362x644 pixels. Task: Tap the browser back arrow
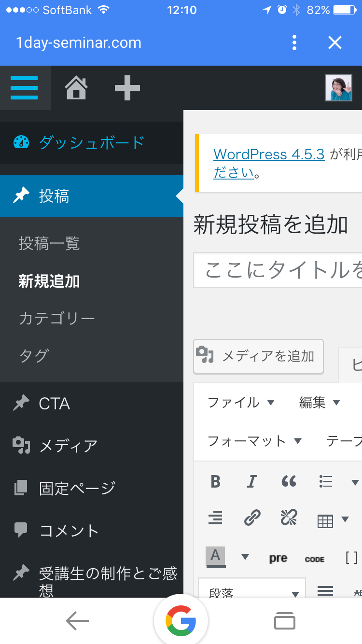[77, 621]
